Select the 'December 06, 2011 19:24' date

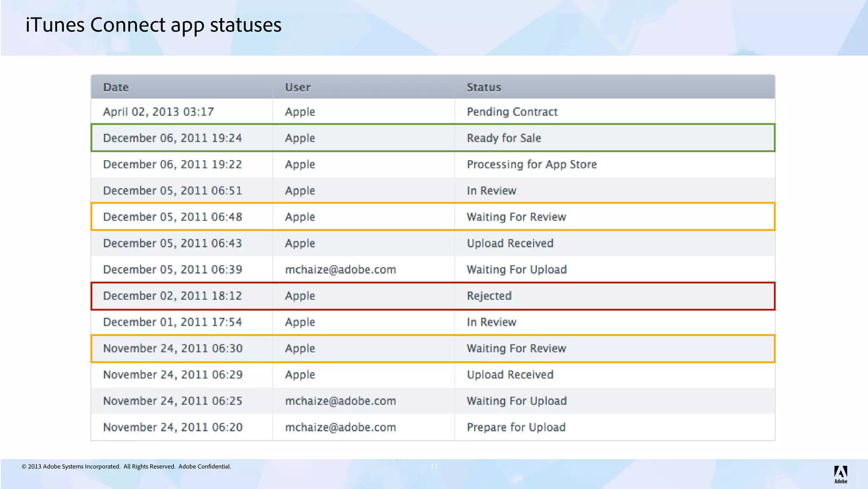(172, 138)
